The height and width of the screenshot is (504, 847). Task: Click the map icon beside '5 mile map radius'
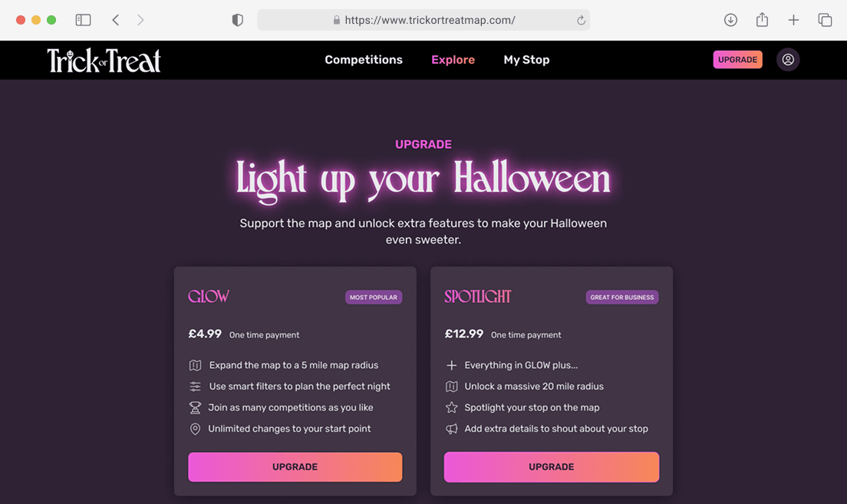click(x=196, y=365)
